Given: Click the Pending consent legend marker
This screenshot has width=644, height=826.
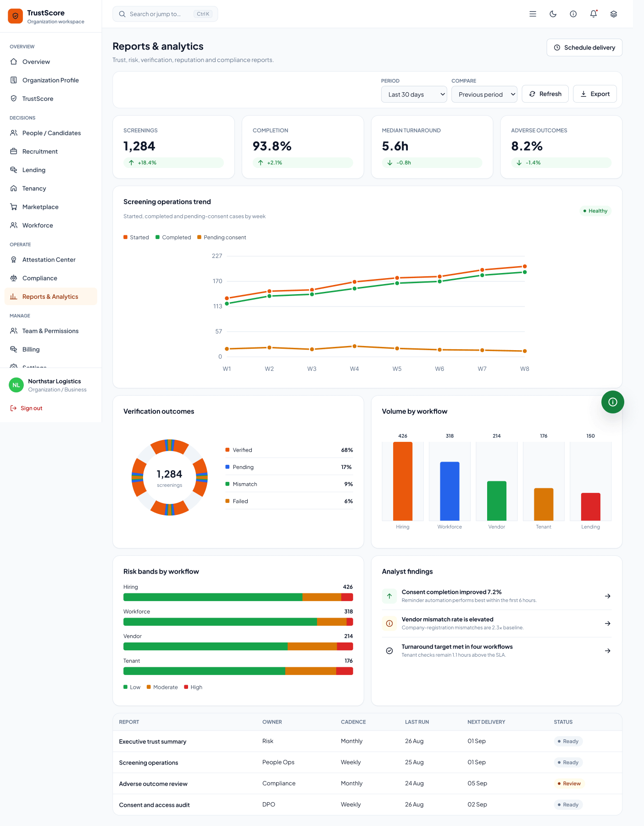Looking at the screenshot, I should click(199, 237).
